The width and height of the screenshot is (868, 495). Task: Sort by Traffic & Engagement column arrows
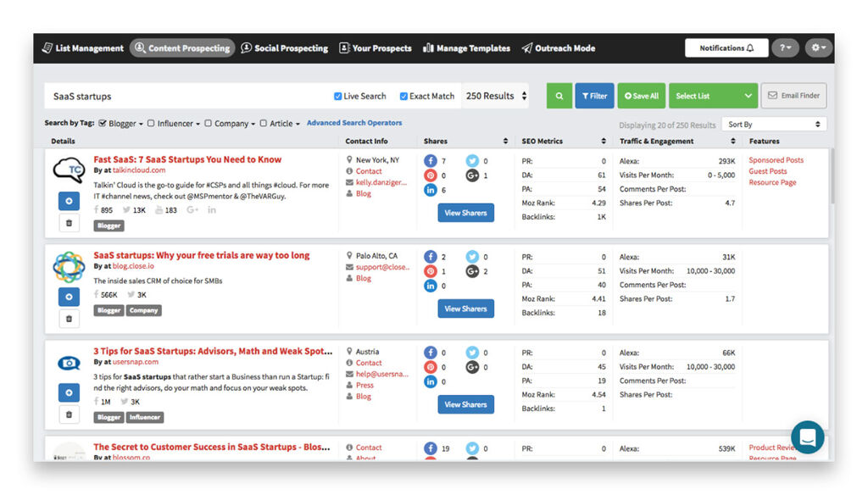tap(733, 142)
